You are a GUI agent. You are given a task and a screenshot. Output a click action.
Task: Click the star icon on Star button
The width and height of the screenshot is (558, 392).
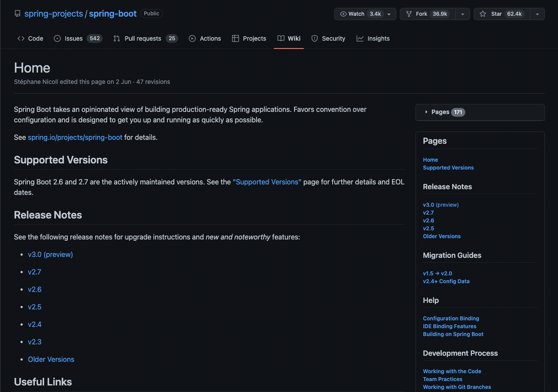483,14
